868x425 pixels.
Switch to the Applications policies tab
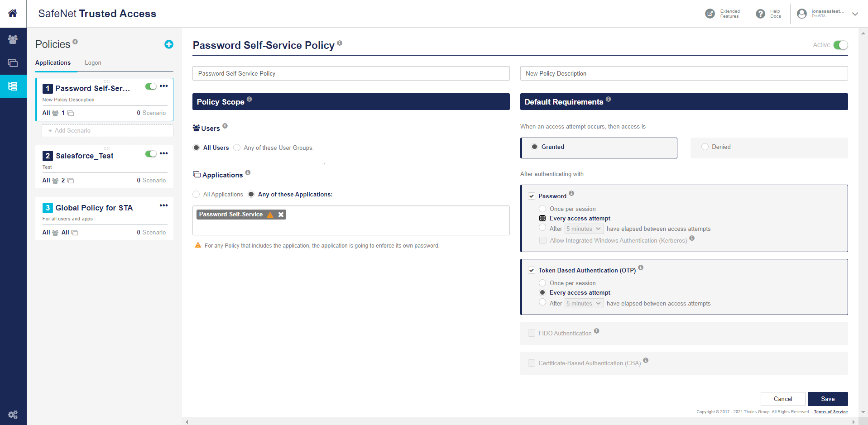pos(53,63)
